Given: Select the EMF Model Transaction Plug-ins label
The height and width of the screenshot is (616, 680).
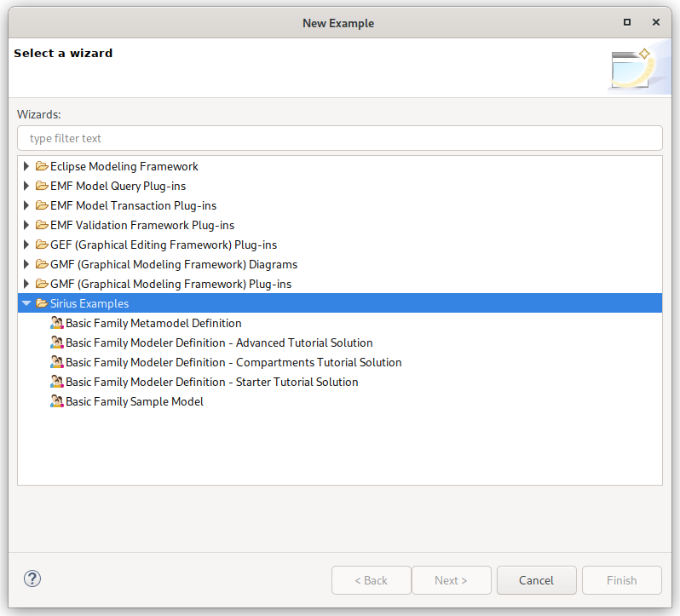Looking at the screenshot, I should point(133,205).
